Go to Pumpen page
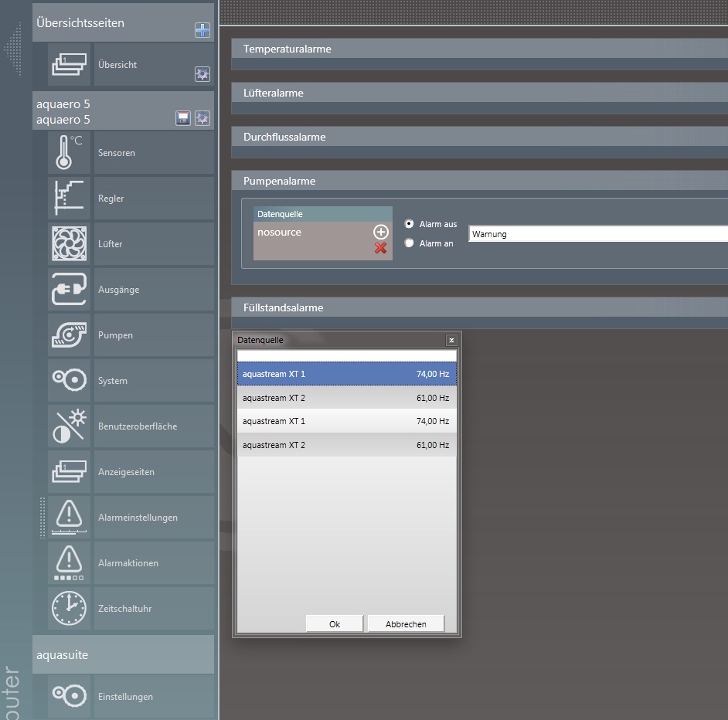The width and height of the screenshot is (728, 720). (x=154, y=335)
